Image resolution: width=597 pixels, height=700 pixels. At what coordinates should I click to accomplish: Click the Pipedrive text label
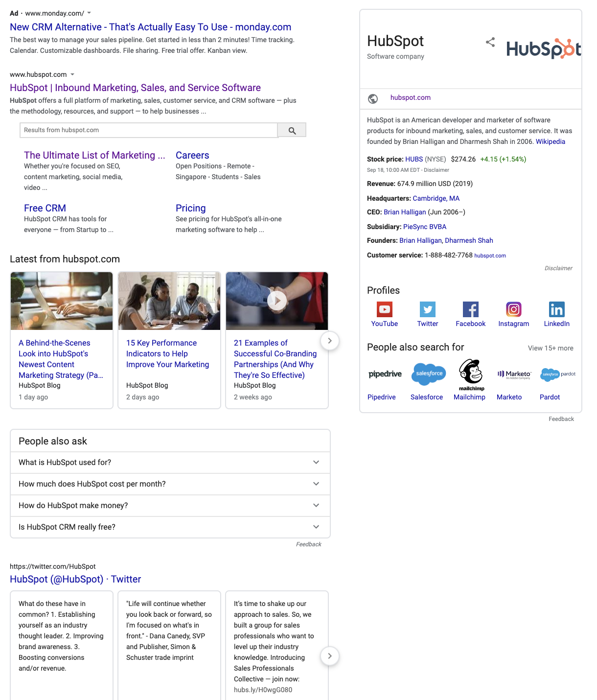click(382, 397)
